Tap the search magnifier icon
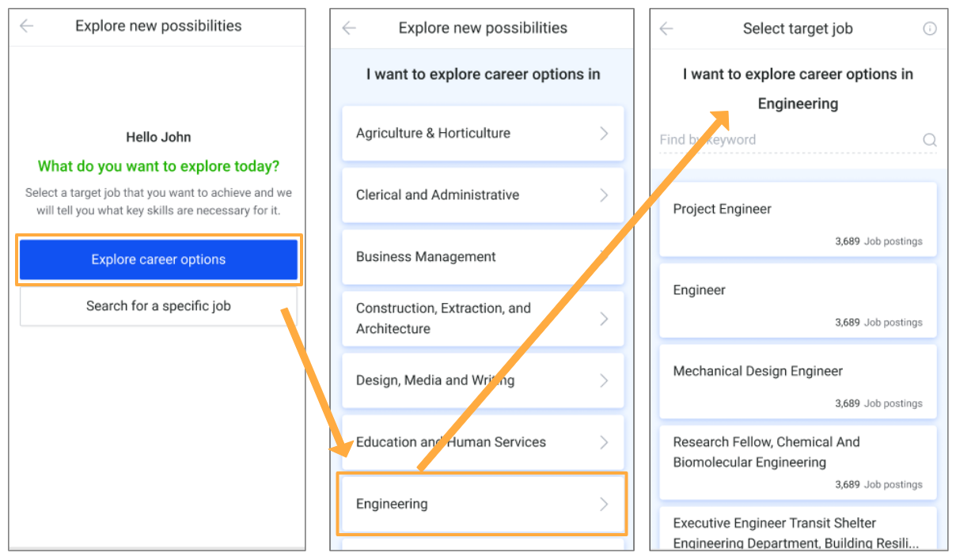The width and height of the screenshot is (956, 560). (x=930, y=140)
